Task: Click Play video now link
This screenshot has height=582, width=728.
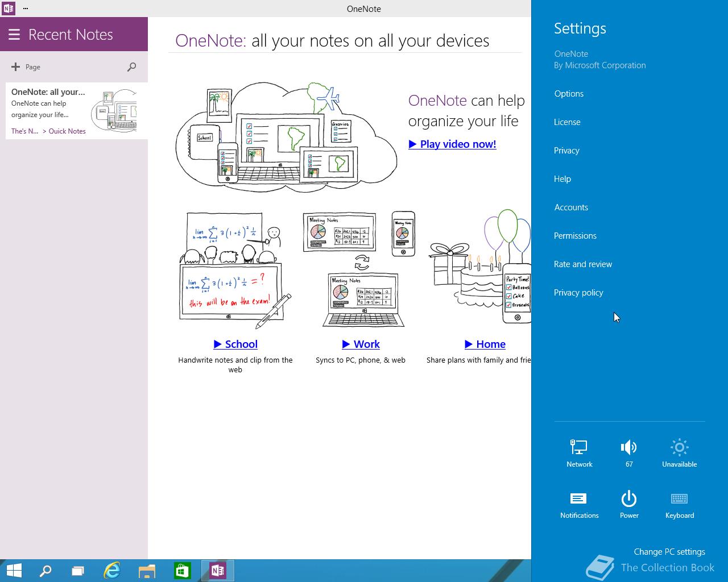Action: (x=452, y=144)
